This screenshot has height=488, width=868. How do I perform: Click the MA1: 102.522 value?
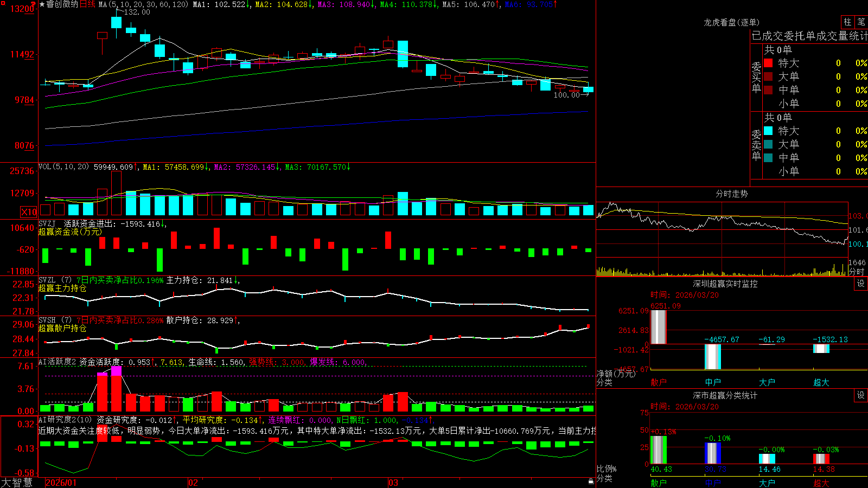pos(221,4)
